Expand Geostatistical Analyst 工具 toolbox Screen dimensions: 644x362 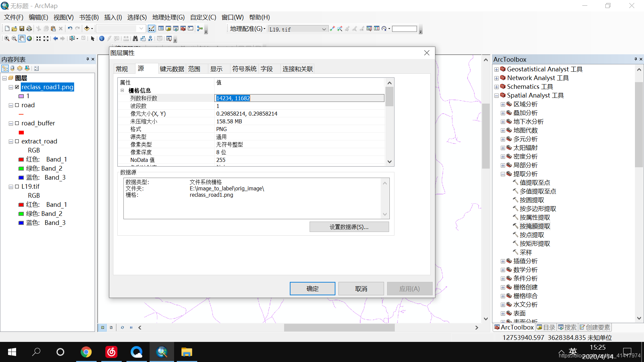click(x=496, y=69)
